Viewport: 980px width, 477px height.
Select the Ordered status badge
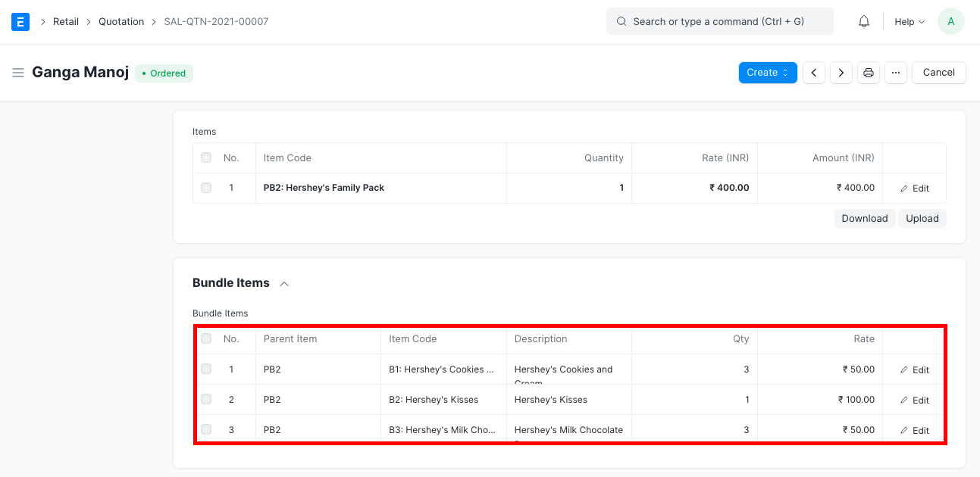tap(164, 73)
